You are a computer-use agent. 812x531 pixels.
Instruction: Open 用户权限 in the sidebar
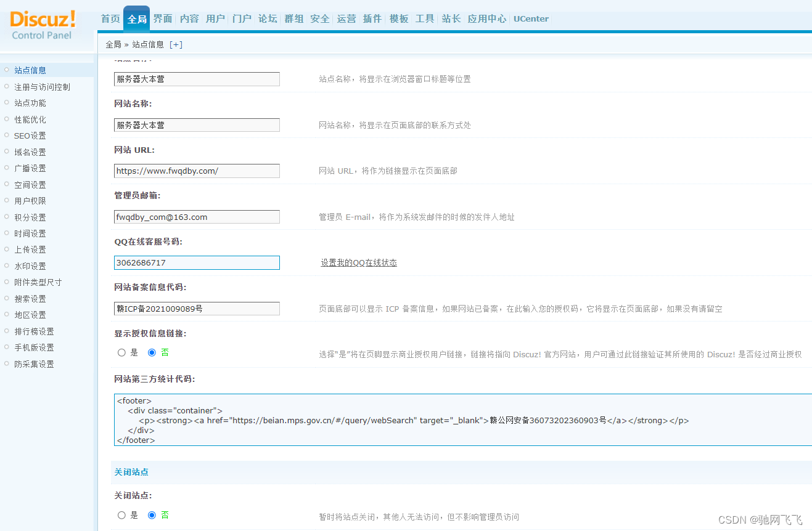30,201
